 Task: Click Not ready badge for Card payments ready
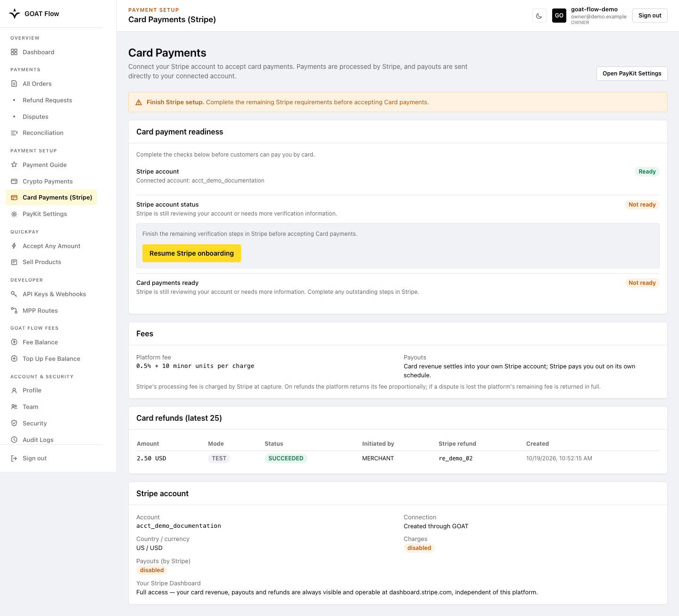[x=642, y=283]
